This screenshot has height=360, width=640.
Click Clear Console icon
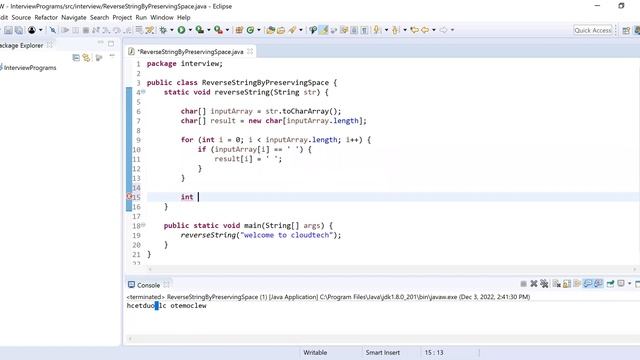[556, 284]
